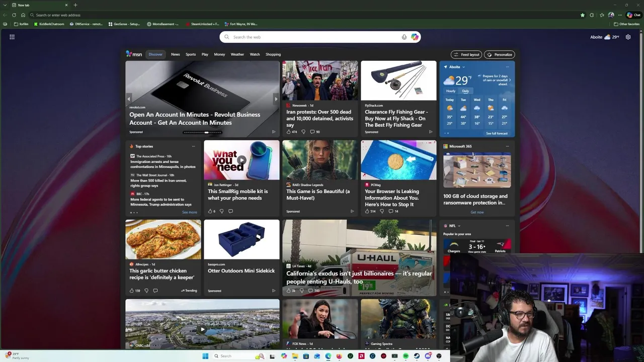The width and height of the screenshot is (644, 362).
Task: Open page settings gear icon
Action: 628,37
